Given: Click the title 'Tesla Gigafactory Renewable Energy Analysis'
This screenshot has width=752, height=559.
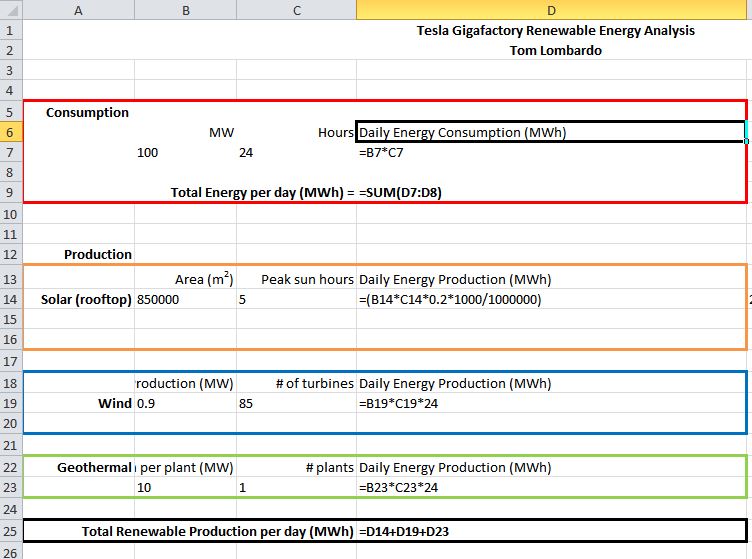Looking at the screenshot, I should (x=555, y=30).
